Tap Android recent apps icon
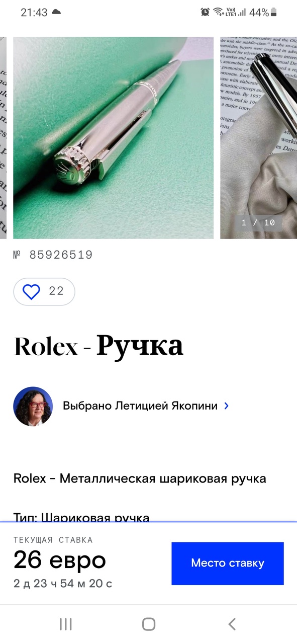 pos(65,624)
